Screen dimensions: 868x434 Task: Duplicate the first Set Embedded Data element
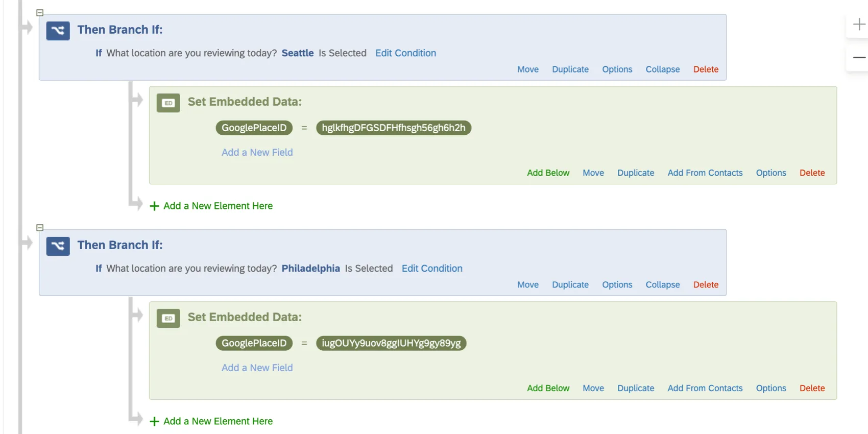point(636,173)
